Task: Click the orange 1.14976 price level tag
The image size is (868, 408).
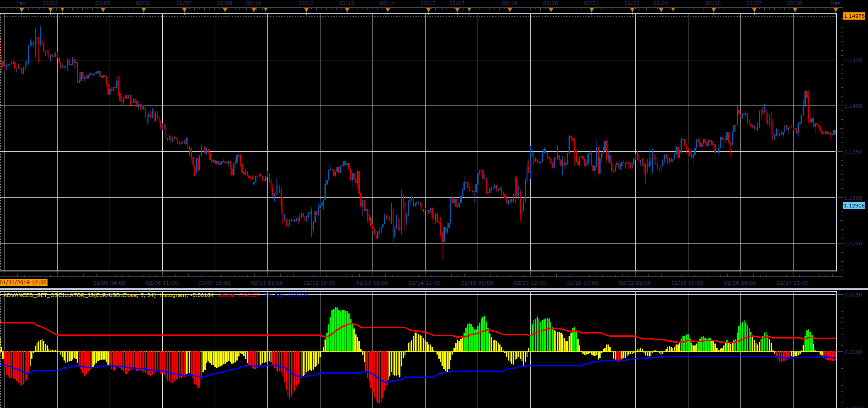Action: coord(854,16)
